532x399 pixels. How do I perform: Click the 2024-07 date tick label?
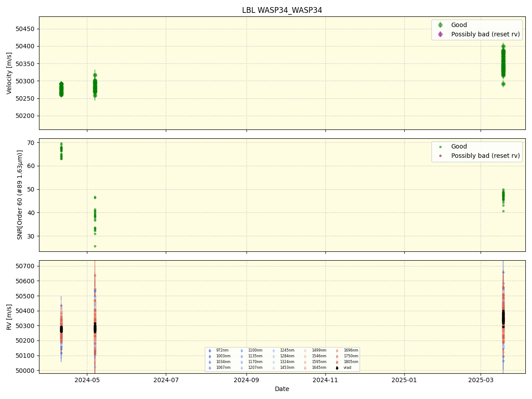[x=166, y=380]
